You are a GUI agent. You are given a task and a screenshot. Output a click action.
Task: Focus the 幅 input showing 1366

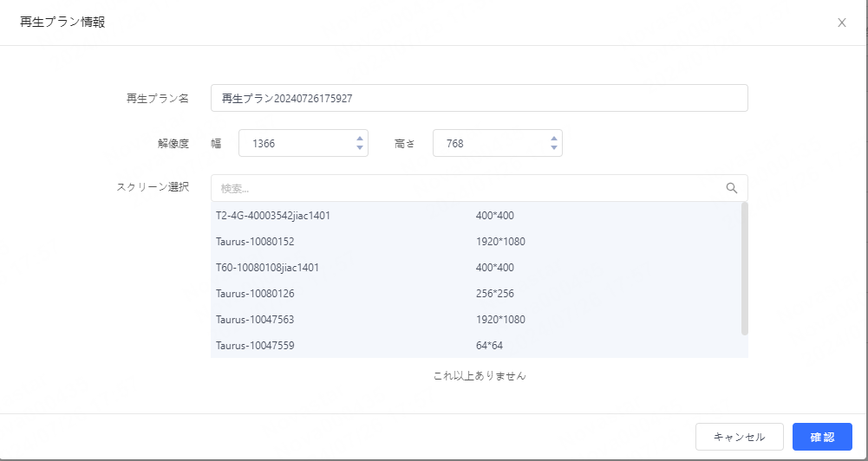tap(295, 143)
